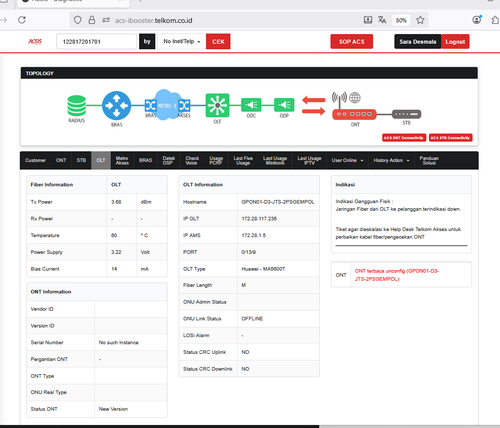Click the ACSIS logo
The image size is (500, 428).
click(35, 41)
